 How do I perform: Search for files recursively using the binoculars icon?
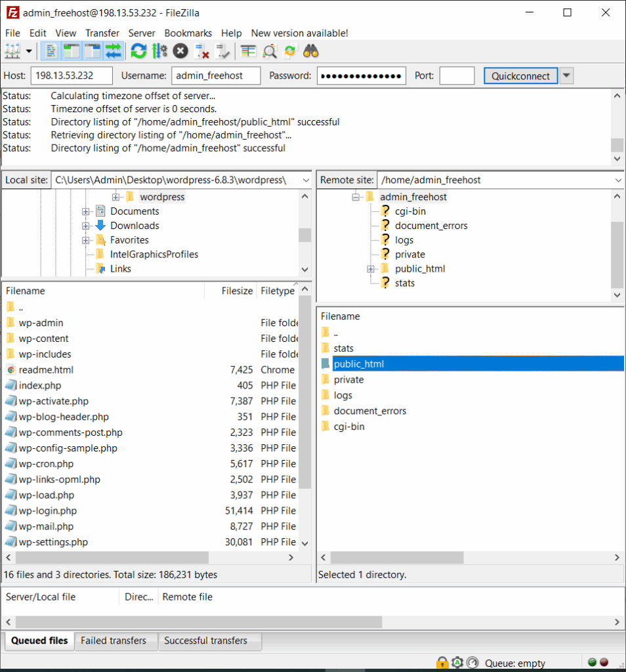tap(310, 51)
